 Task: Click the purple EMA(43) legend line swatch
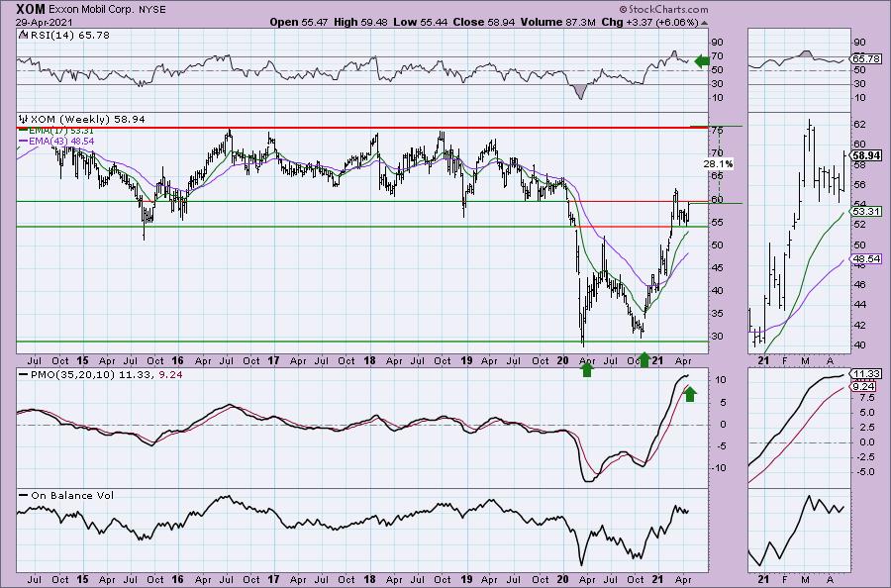(x=24, y=141)
